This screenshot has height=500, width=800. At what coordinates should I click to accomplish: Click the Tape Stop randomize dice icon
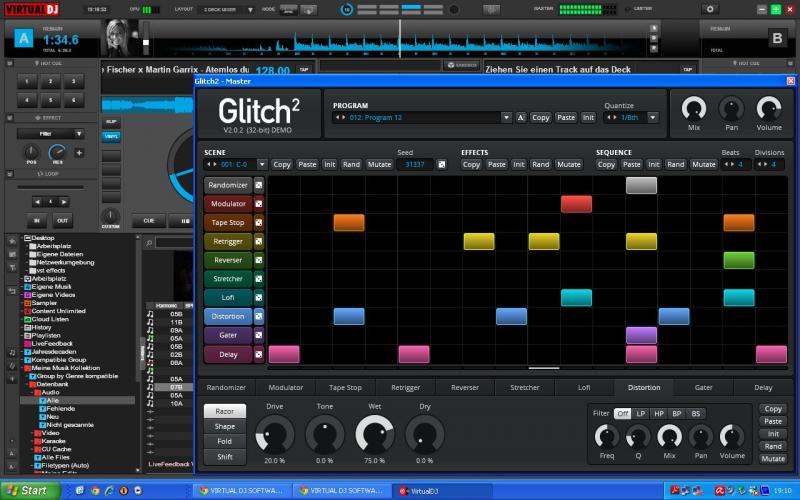point(259,223)
